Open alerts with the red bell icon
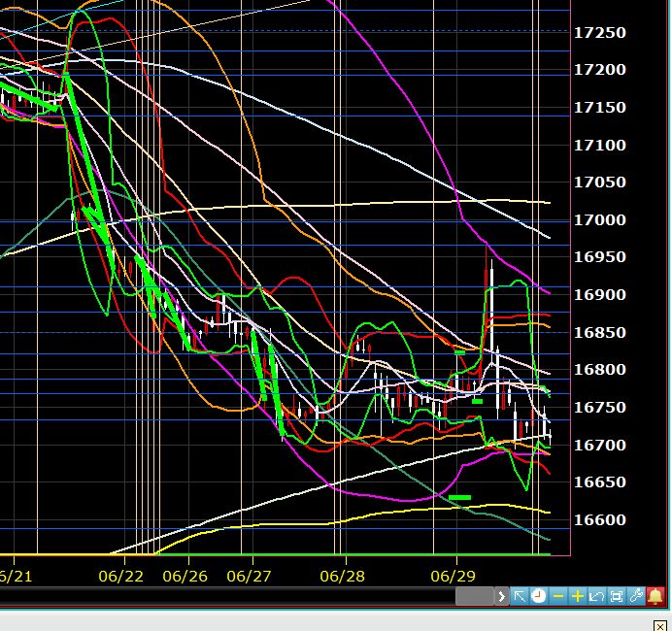 pyautogui.click(x=656, y=596)
